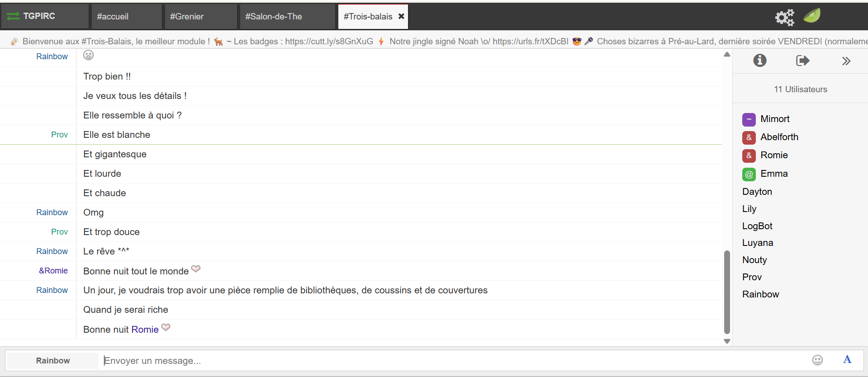This screenshot has height=377, width=868.
Task: Select Abelforth in the user list
Action: [779, 137]
